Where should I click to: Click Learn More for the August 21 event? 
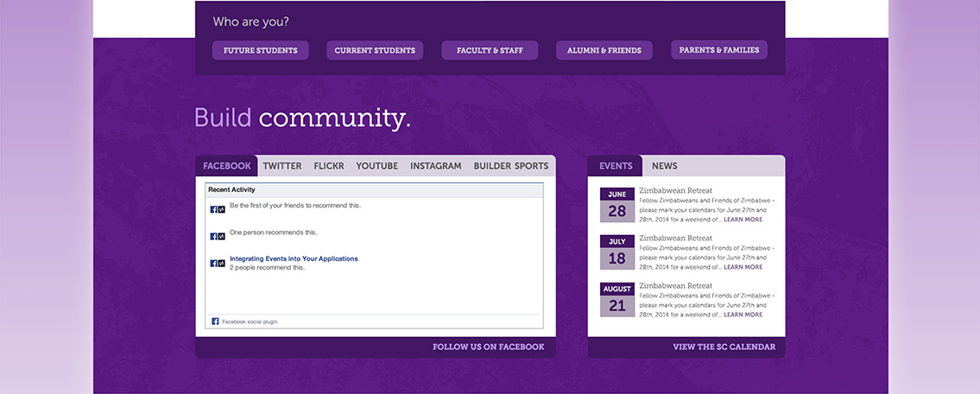(x=743, y=315)
